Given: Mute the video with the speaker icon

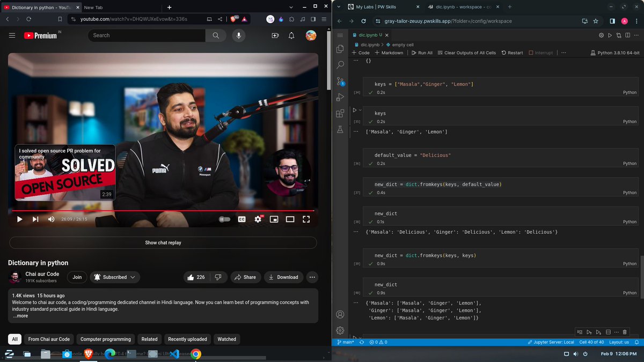Looking at the screenshot, I should (x=52, y=219).
